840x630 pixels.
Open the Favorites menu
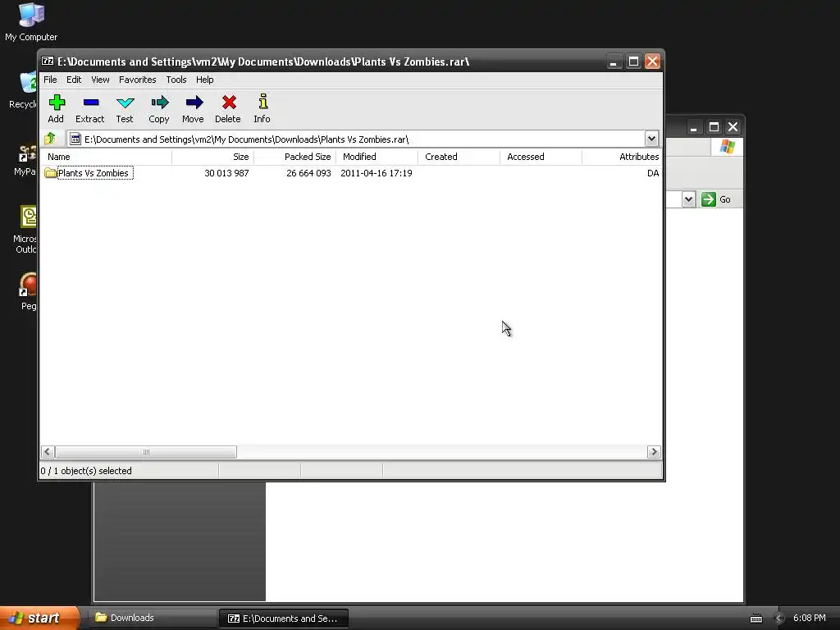[x=138, y=80]
